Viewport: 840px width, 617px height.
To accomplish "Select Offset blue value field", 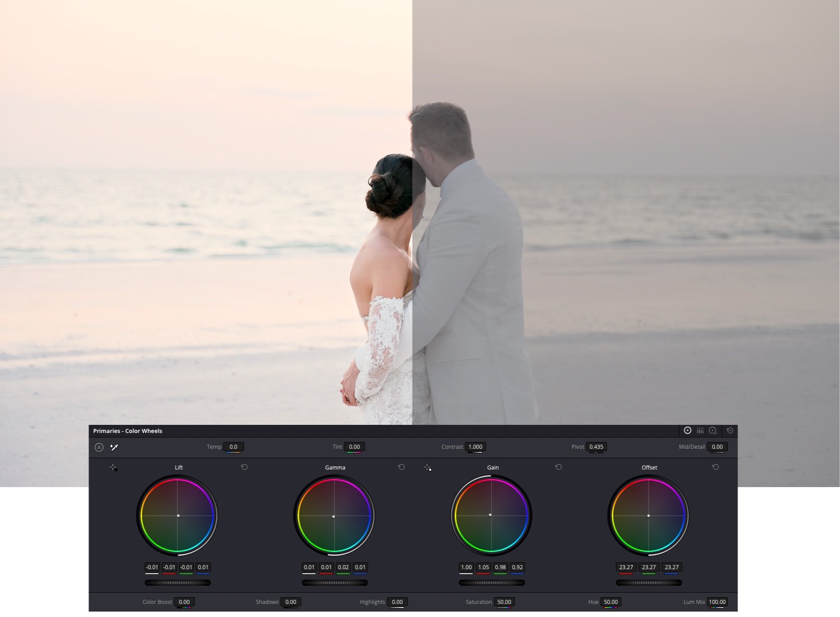I will (x=672, y=567).
